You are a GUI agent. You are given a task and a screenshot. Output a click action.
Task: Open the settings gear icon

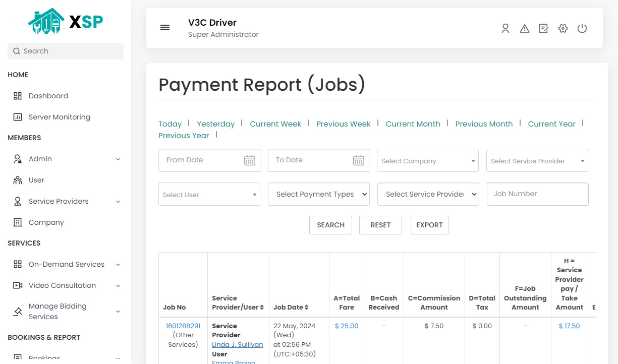pyautogui.click(x=563, y=28)
